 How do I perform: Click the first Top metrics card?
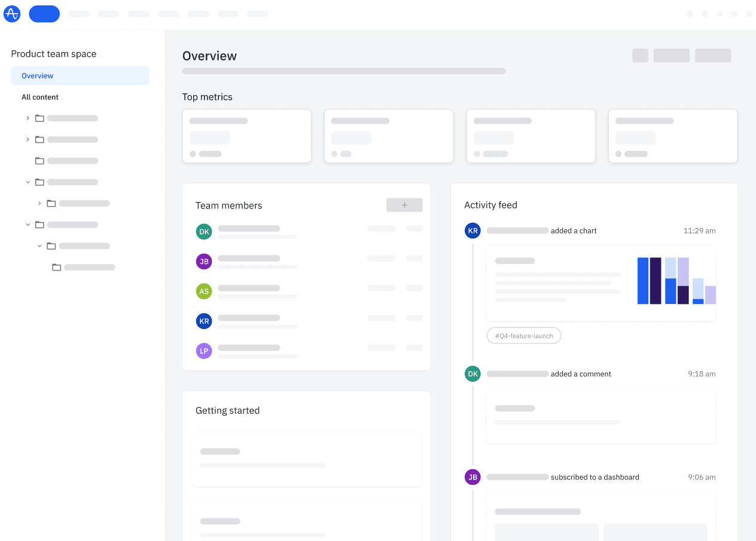point(246,136)
